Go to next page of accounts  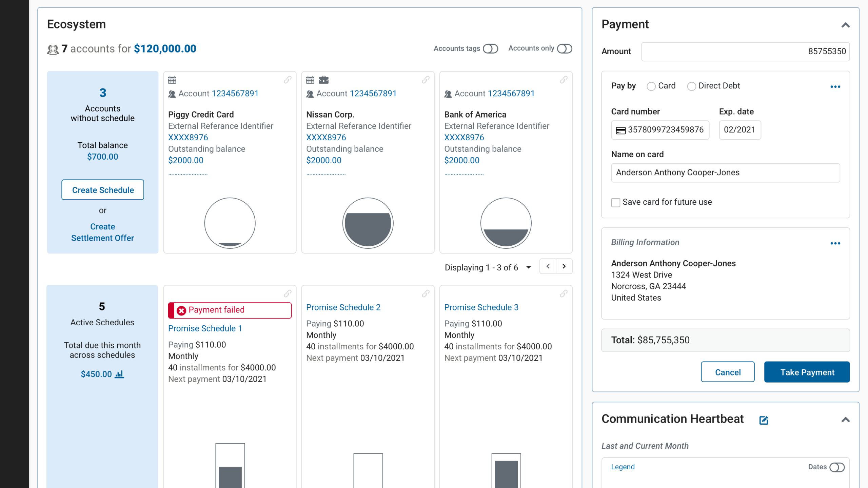pos(564,266)
